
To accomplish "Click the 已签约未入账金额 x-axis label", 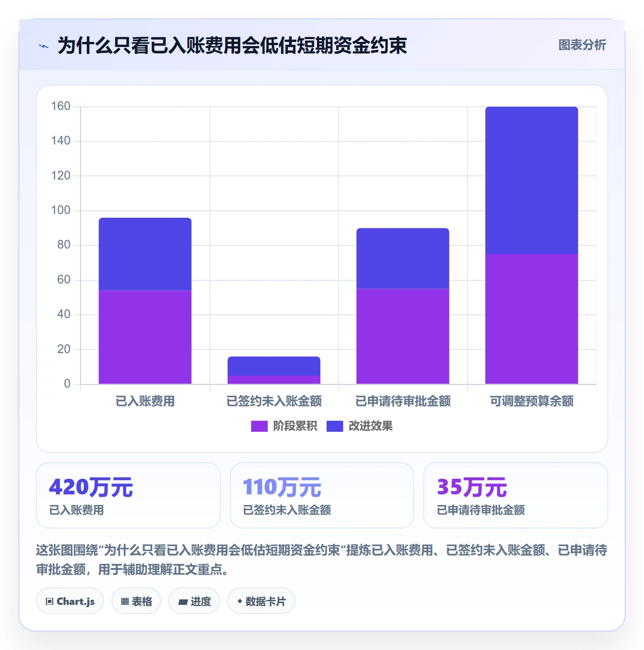I will [x=274, y=401].
